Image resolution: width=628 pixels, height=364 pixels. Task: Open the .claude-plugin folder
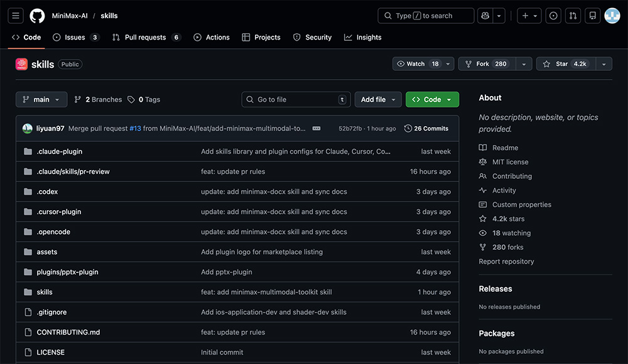point(60,152)
